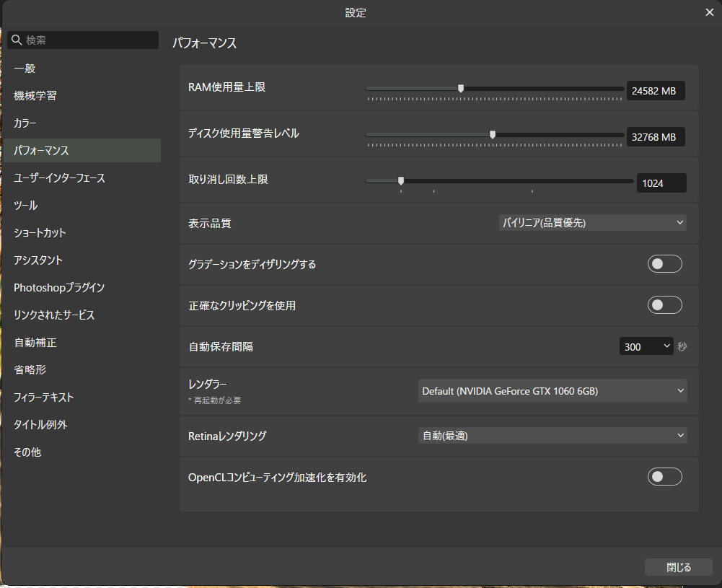Click the RAM使用量上限 slider handle
The height and width of the screenshot is (588, 722).
click(x=461, y=89)
